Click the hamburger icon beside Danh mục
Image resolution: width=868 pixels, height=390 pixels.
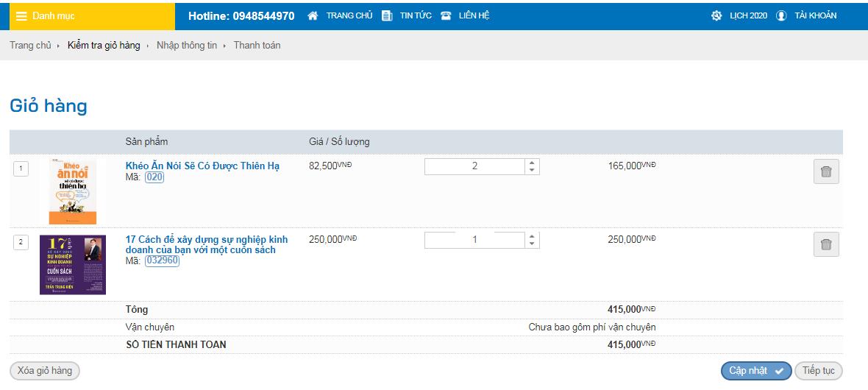[x=22, y=15]
